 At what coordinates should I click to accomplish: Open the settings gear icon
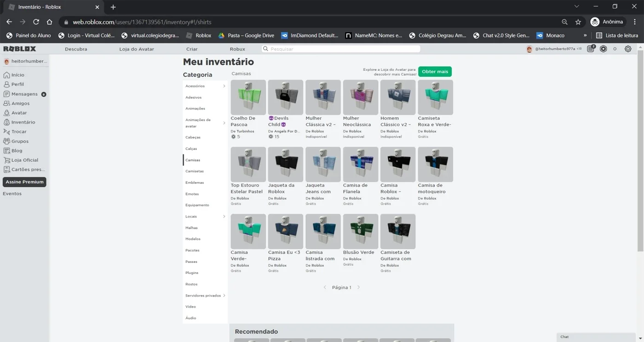(x=628, y=49)
